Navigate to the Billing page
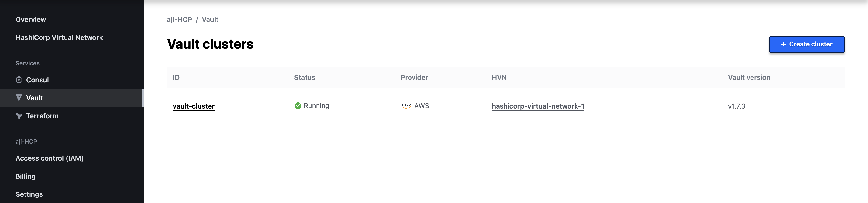The image size is (868, 203). pos(25,176)
